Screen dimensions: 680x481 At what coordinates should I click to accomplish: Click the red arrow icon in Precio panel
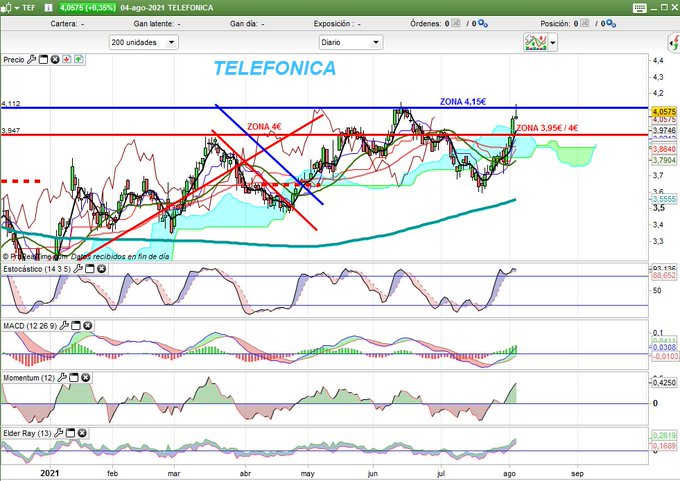pyautogui.click(x=67, y=59)
